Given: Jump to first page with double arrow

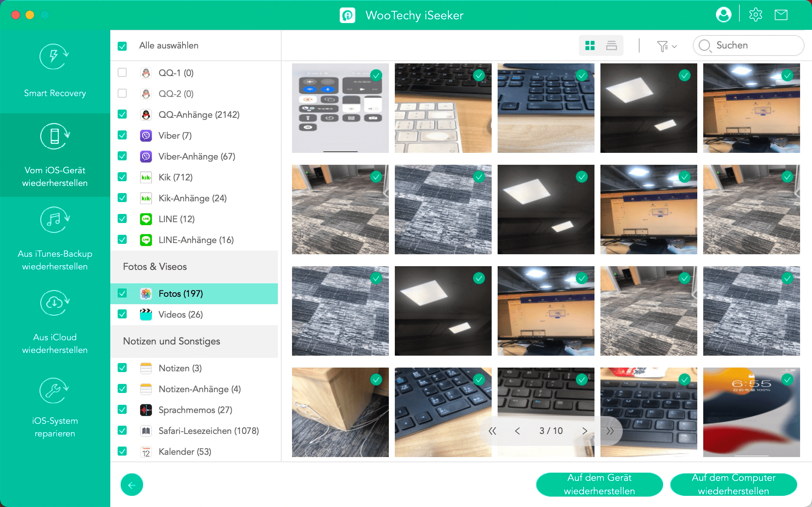Looking at the screenshot, I should [x=492, y=431].
